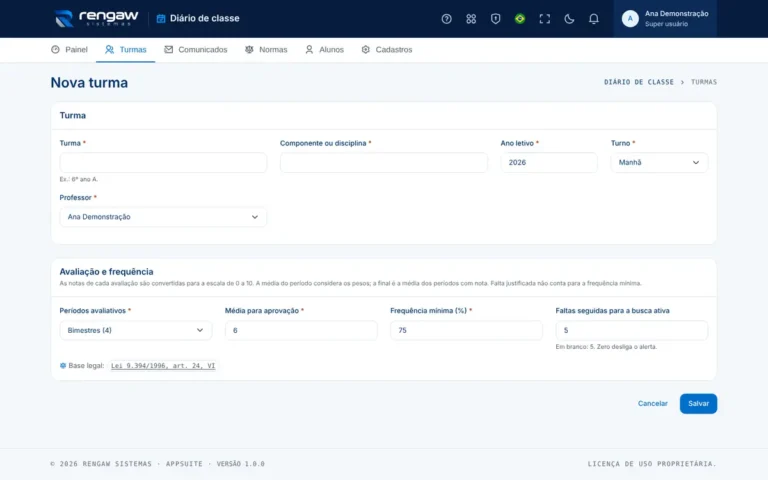
Task: Click the VERSÃO 1.0.0 footer text
Action: coord(240,464)
